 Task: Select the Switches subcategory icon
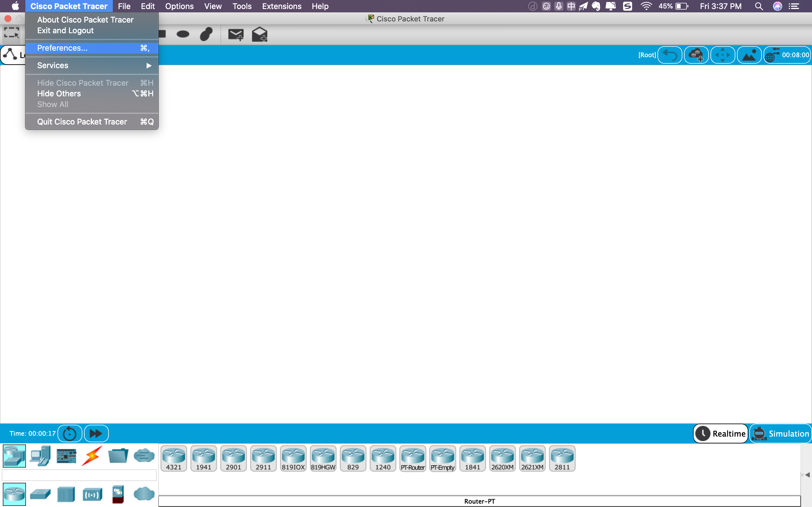[x=40, y=494]
